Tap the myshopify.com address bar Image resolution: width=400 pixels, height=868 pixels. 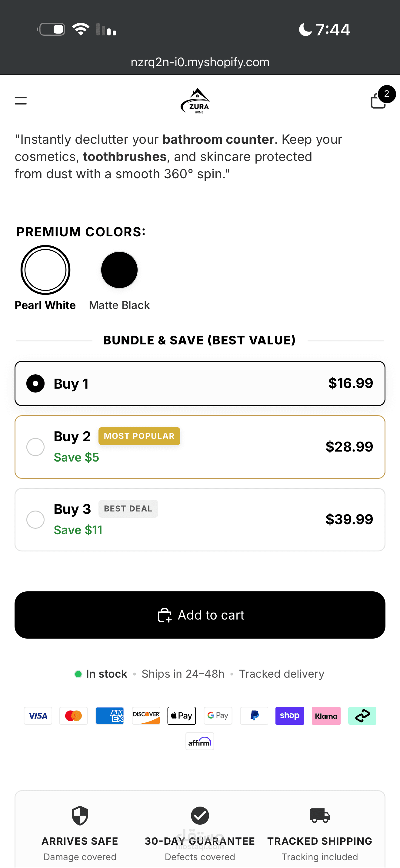(x=200, y=62)
